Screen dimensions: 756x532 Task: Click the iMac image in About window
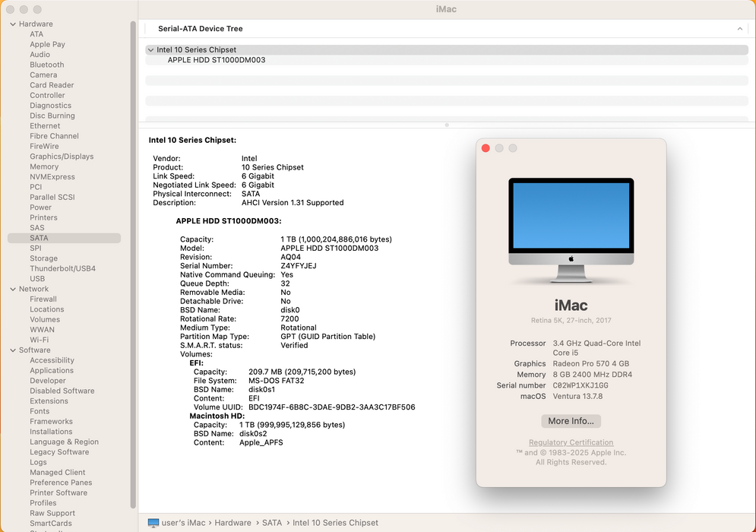tap(571, 230)
